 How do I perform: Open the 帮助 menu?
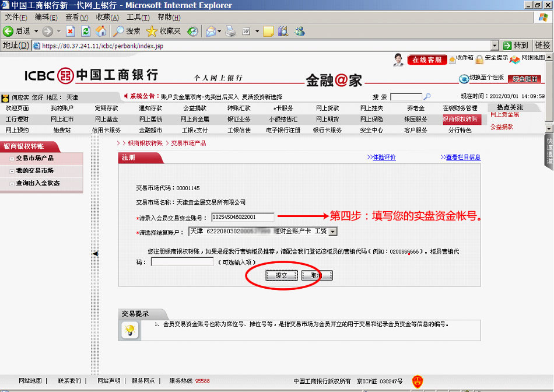click(x=169, y=17)
